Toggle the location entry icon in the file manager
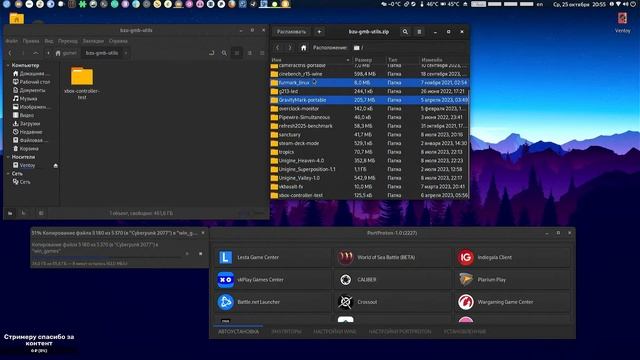The height and width of the screenshot is (360, 640). 211,53
